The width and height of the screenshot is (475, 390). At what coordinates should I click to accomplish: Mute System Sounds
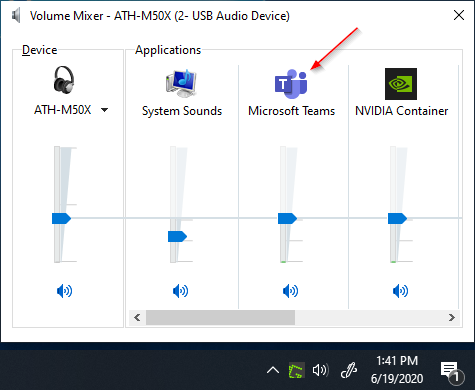(x=180, y=291)
